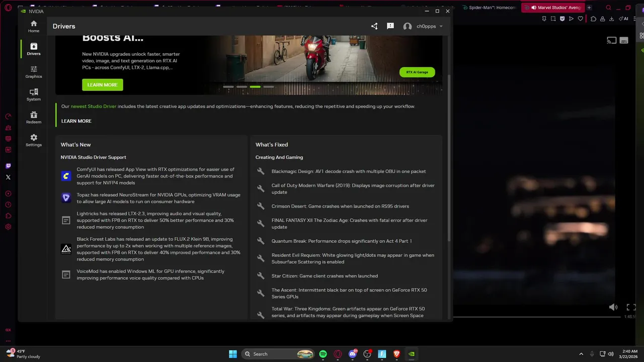Click LEARN MORE under Studio Driver note

76,121
